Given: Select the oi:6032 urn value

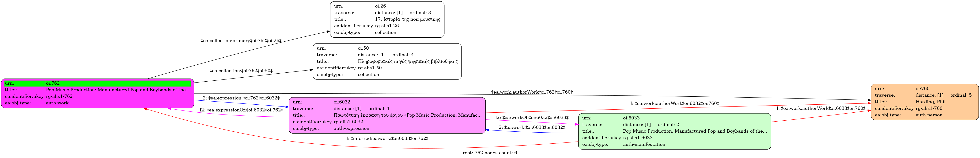Looking at the screenshot, I should coord(342,102).
